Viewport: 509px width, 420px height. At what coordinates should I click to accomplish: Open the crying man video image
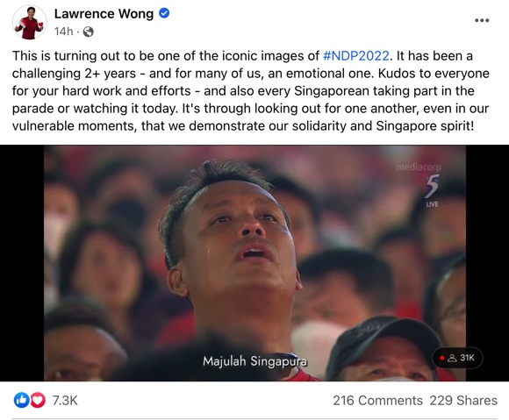254,263
